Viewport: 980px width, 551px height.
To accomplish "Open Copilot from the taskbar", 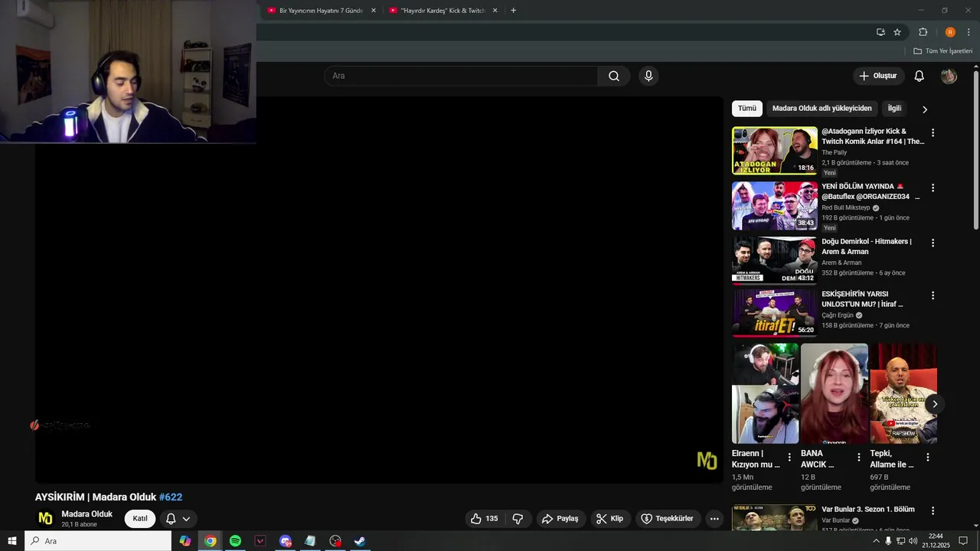I will coord(185,541).
